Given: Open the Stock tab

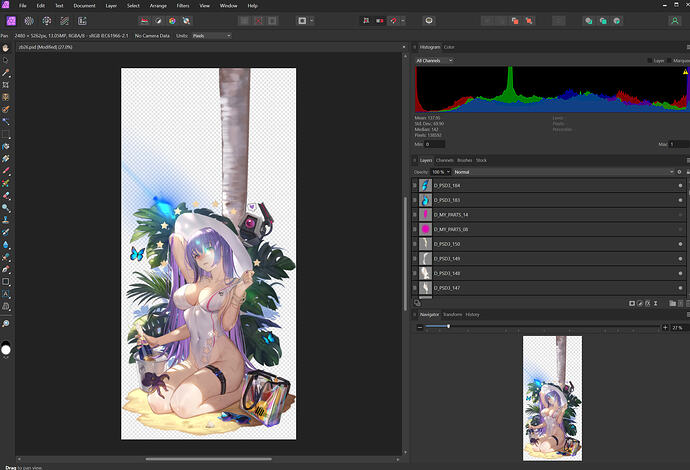Looking at the screenshot, I should click(481, 160).
